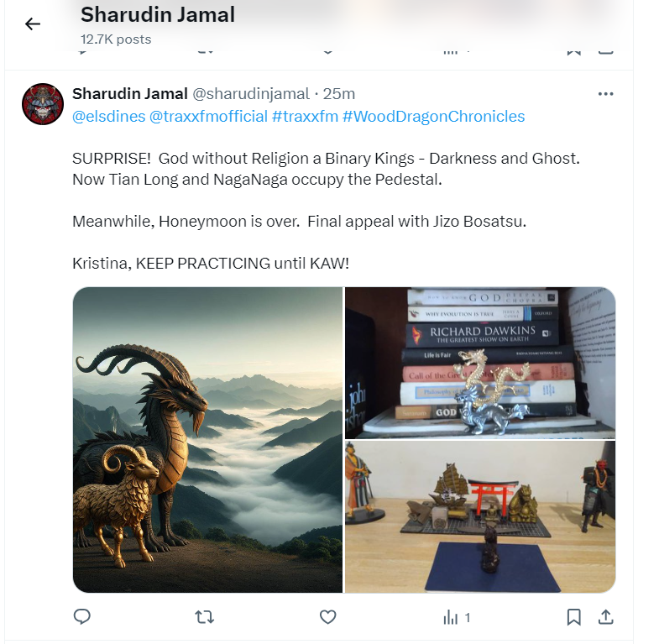
Task: Open the 25m timestamp link
Action: 339,94
